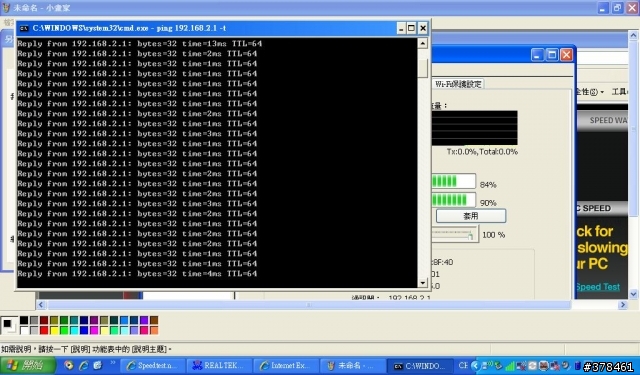Click the Paint status bar help text
640x375 pixels.
pyautogui.click(x=86, y=349)
